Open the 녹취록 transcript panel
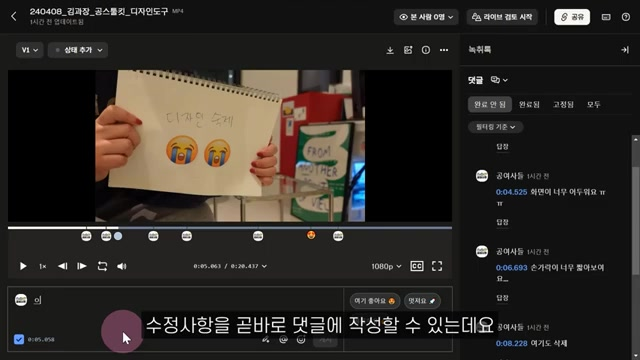 (x=480, y=50)
